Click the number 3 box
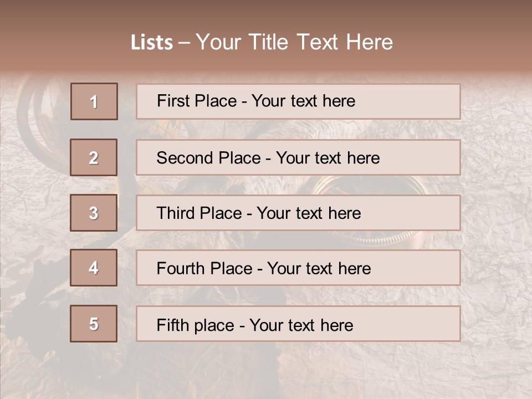The width and height of the screenshot is (532, 399). 94,213
